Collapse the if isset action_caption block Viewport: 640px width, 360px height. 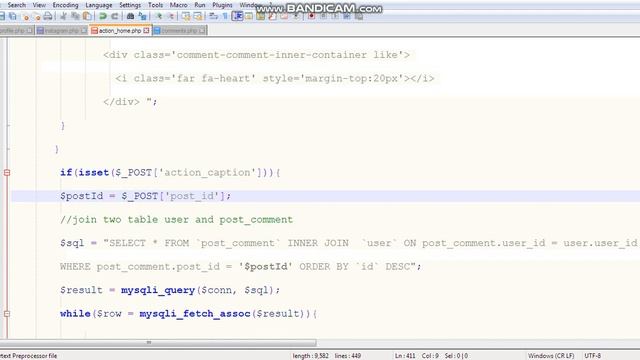[7, 173]
